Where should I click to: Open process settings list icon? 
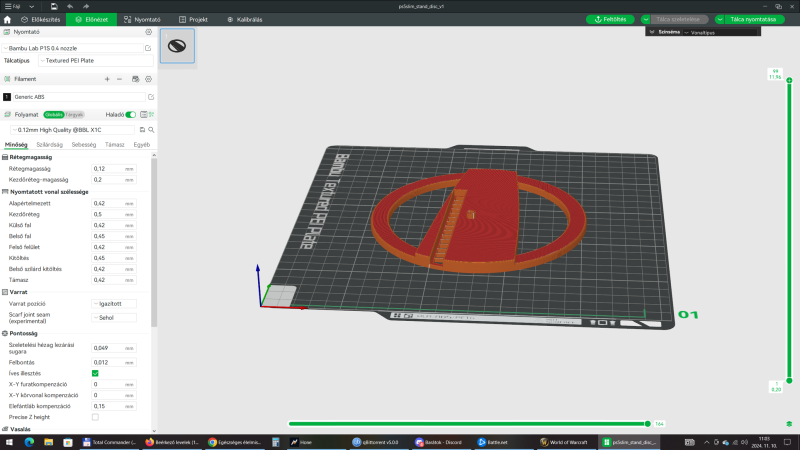144,114
